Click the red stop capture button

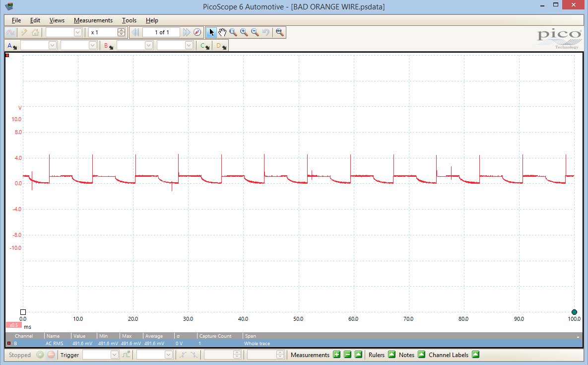(x=51, y=355)
